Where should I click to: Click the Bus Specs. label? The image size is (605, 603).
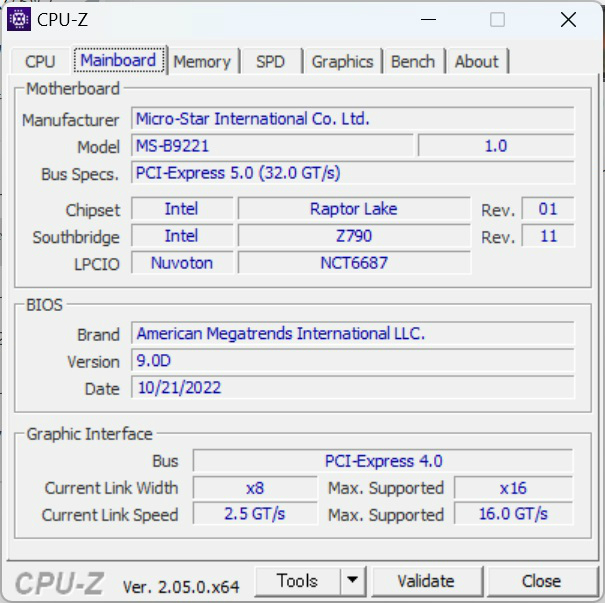click(80, 174)
